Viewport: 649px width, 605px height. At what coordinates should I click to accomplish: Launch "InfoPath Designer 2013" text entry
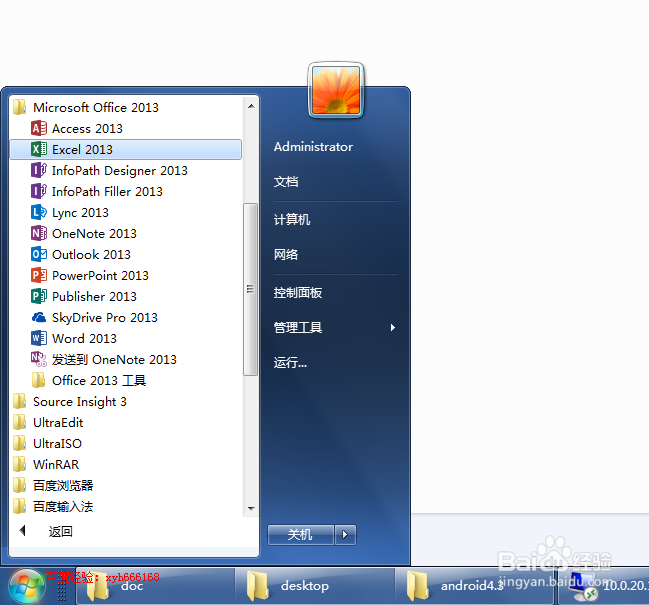(x=120, y=170)
